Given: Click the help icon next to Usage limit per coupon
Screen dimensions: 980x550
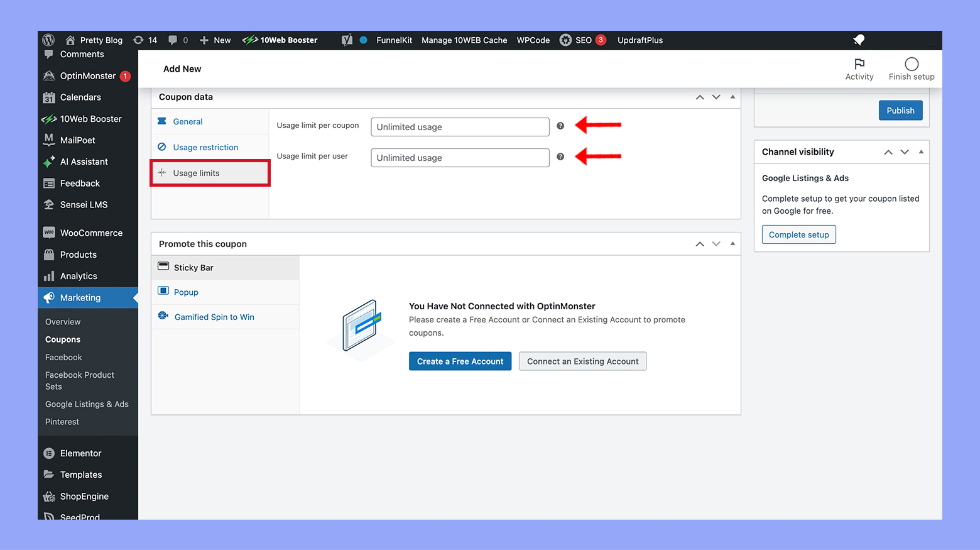Looking at the screenshot, I should 560,126.
